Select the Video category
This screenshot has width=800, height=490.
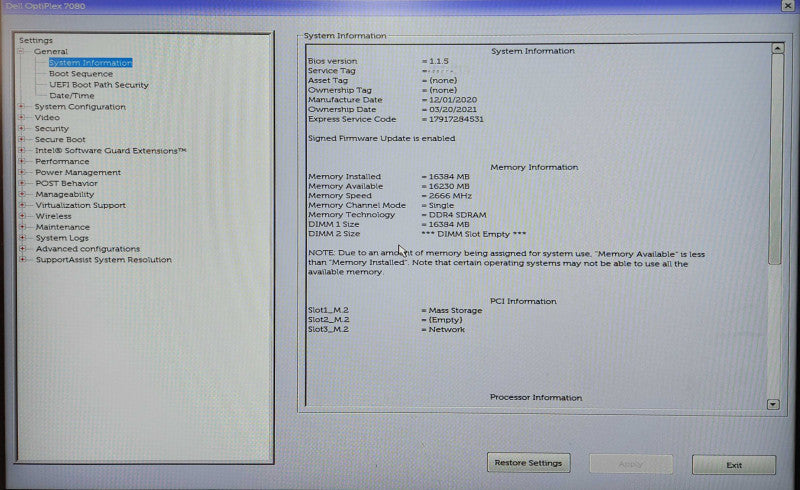coord(47,117)
